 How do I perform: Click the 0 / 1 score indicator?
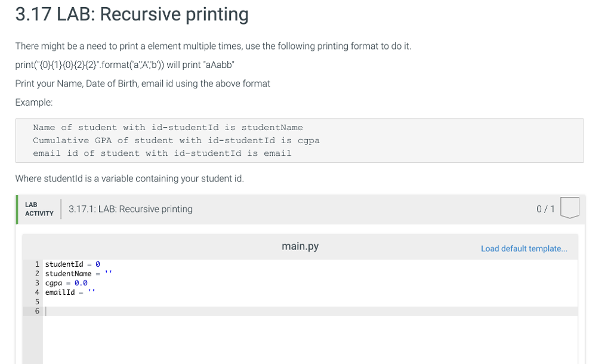545,209
